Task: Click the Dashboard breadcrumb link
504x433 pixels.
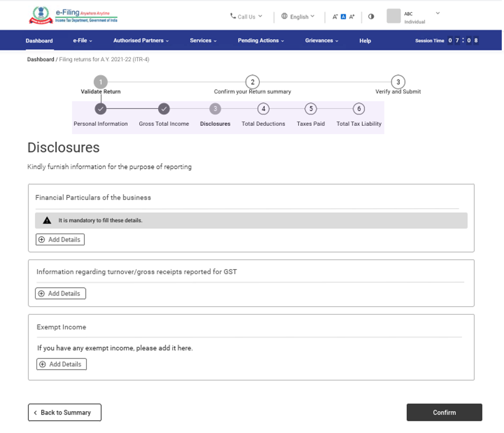Action: coord(40,59)
